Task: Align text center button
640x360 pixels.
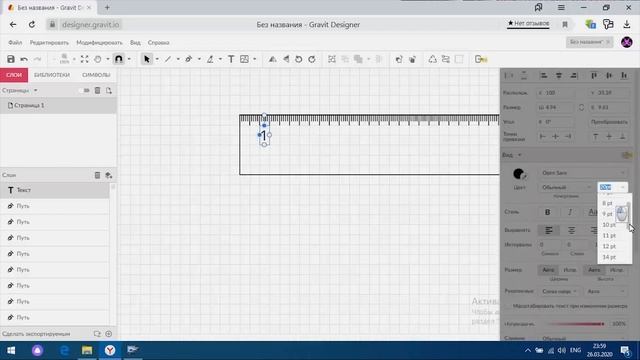Action: tap(571, 231)
